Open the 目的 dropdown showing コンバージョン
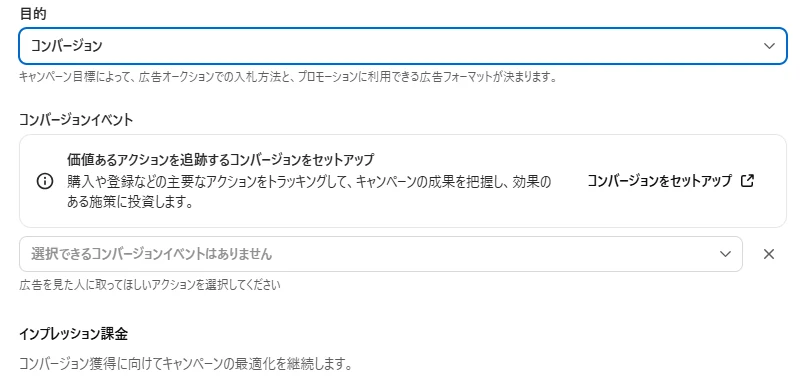Viewport: 800px width, 383px height. coord(403,46)
